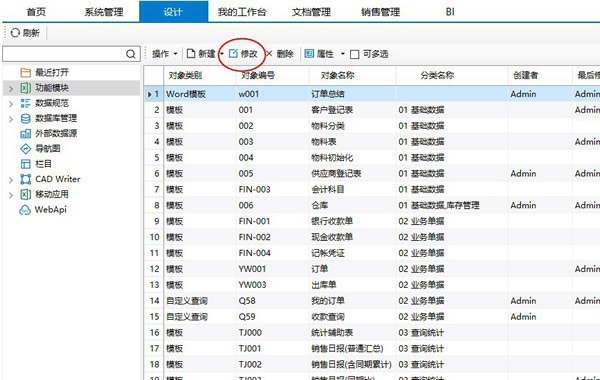Open the dropdown arrow next to 属性
The image size is (600, 380).
click(342, 54)
